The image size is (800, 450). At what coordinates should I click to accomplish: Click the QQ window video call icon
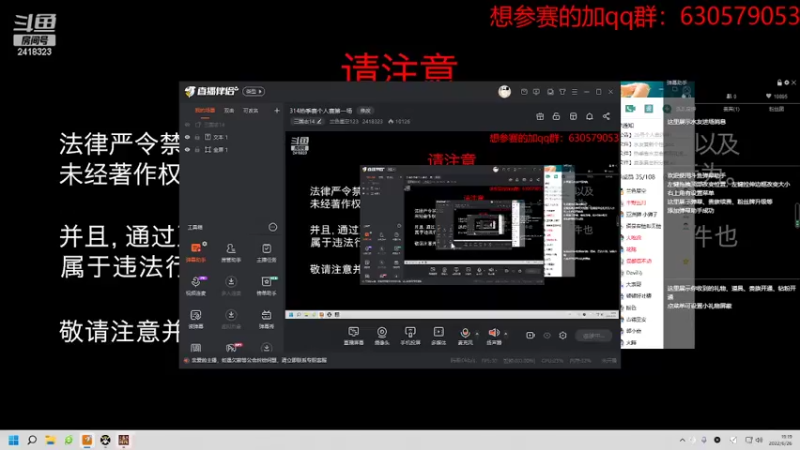[631, 108]
